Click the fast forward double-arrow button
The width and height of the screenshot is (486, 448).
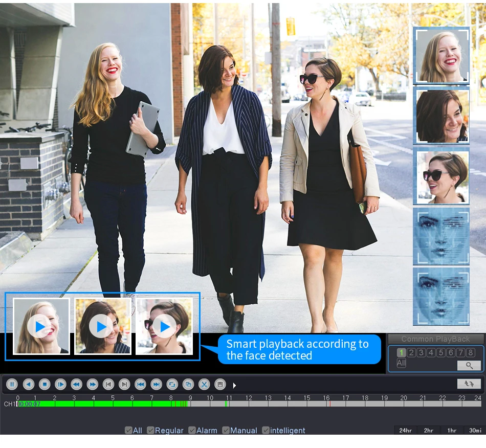point(93,385)
